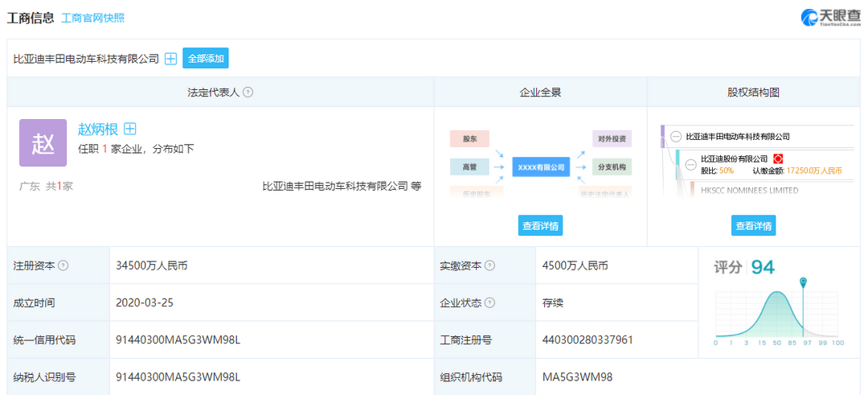The height and width of the screenshot is (395, 868).
Task: Click the 股比 50% text
Action: [717, 171]
